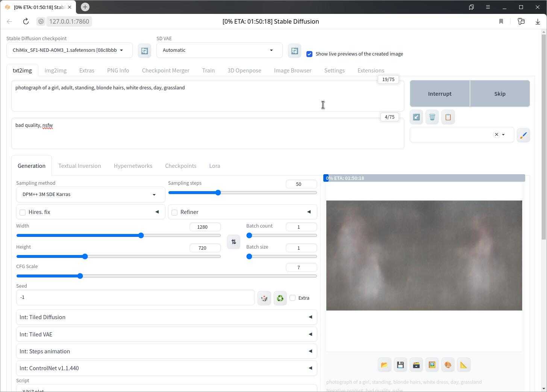Expand Steps animation section

click(x=167, y=351)
